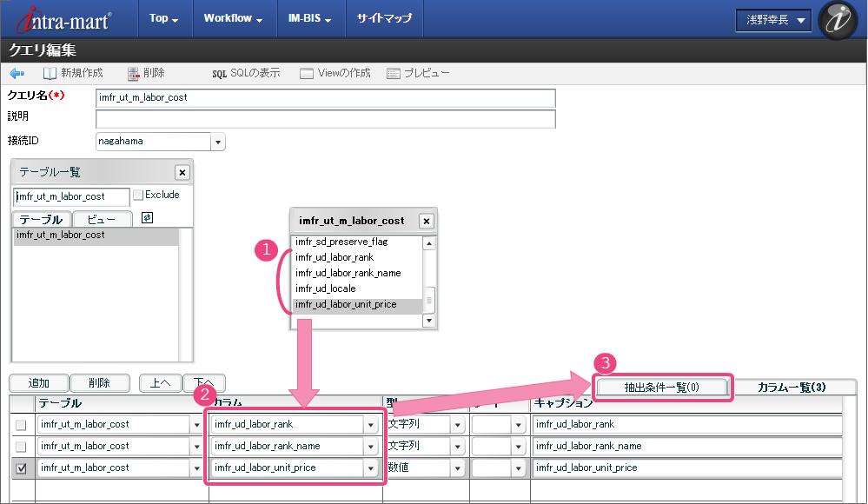Edit caption field imfr_ud_labor_unit_price

(x=687, y=468)
